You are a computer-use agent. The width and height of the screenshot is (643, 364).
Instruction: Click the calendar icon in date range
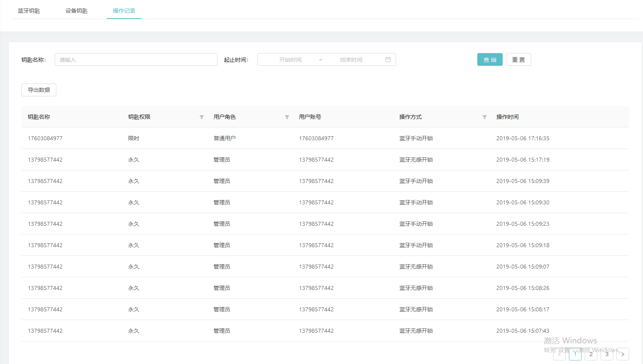point(388,60)
